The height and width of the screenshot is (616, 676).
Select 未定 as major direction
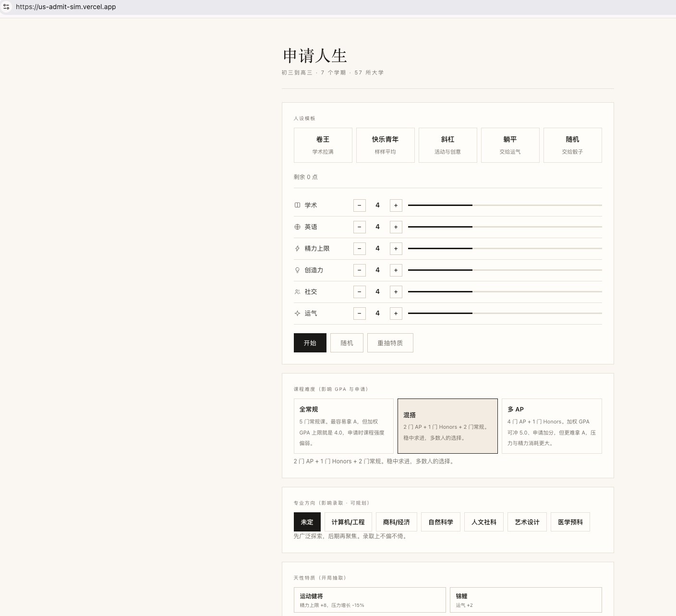pyautogui.click(x=307, y=522)
